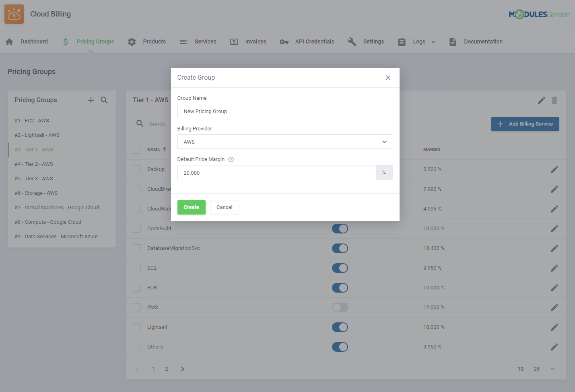Show 25 entries per page

537,369
